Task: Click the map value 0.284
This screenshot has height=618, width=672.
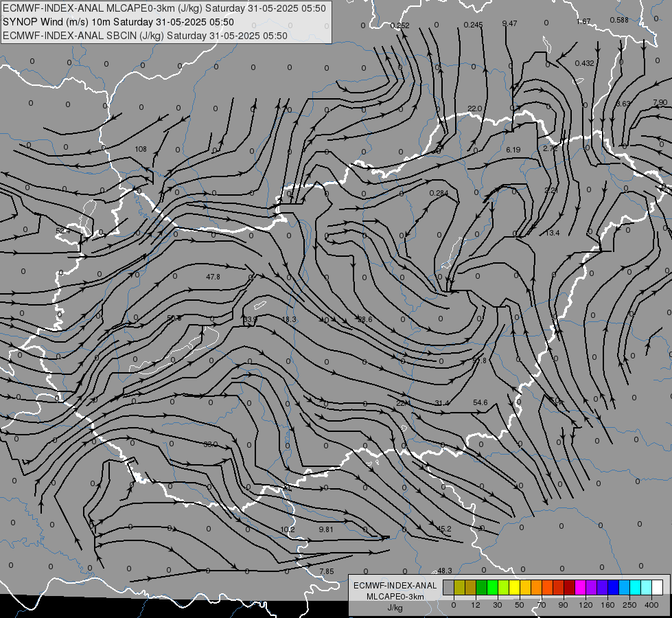Action: (x=439, y=194)
